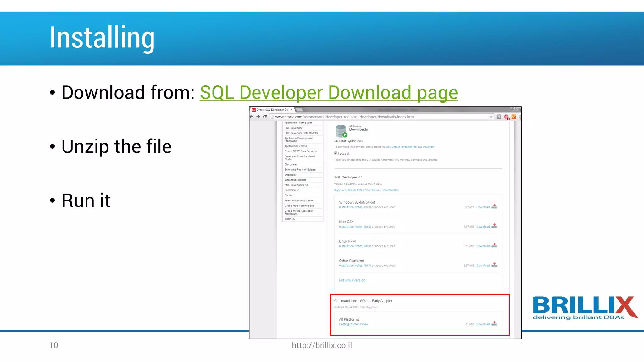This screenshot has width=644, height=362.
Task: Open a new browser tab
Action: pyautogui.click(x=299, y=110)
